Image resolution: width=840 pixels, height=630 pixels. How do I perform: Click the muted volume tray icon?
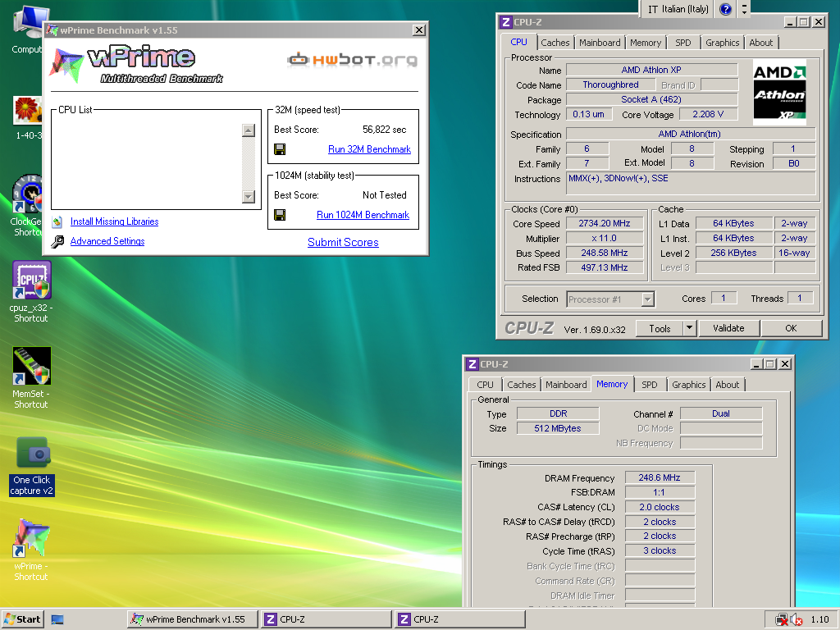[797, 620]
